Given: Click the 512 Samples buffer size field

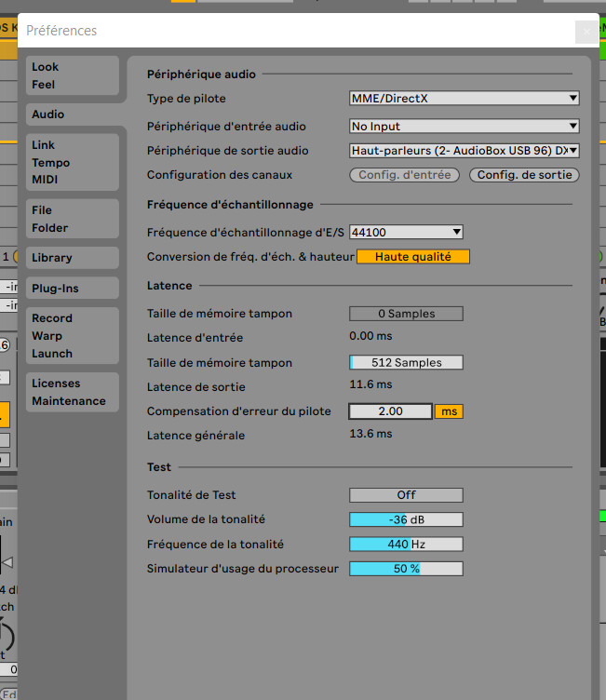Looking at the screenshot, I should [x=406, y=362].
